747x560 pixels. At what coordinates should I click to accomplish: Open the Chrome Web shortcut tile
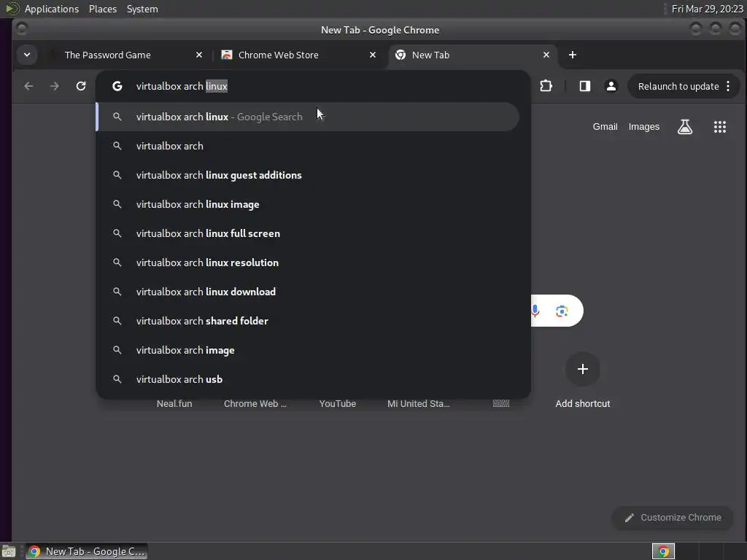click(x=255, y=403)
